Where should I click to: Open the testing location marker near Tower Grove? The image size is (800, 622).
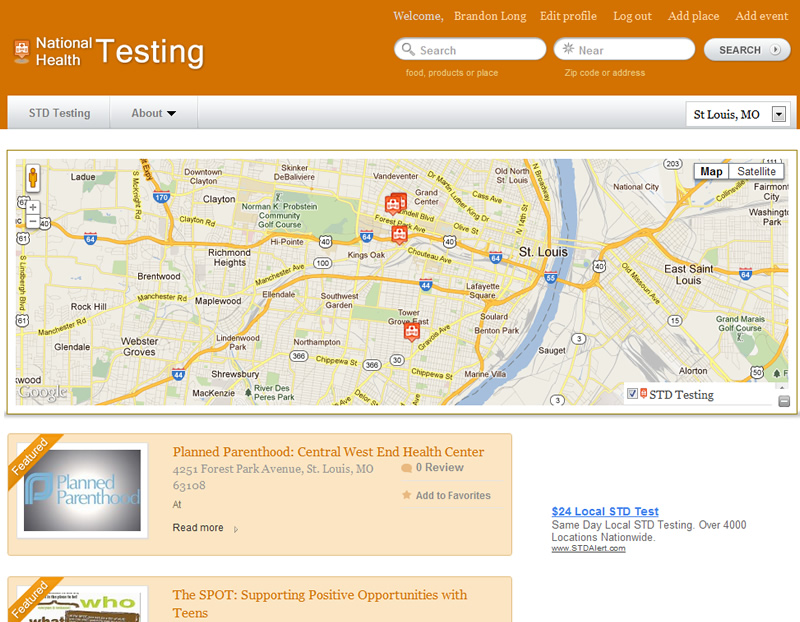coord(411,330)
